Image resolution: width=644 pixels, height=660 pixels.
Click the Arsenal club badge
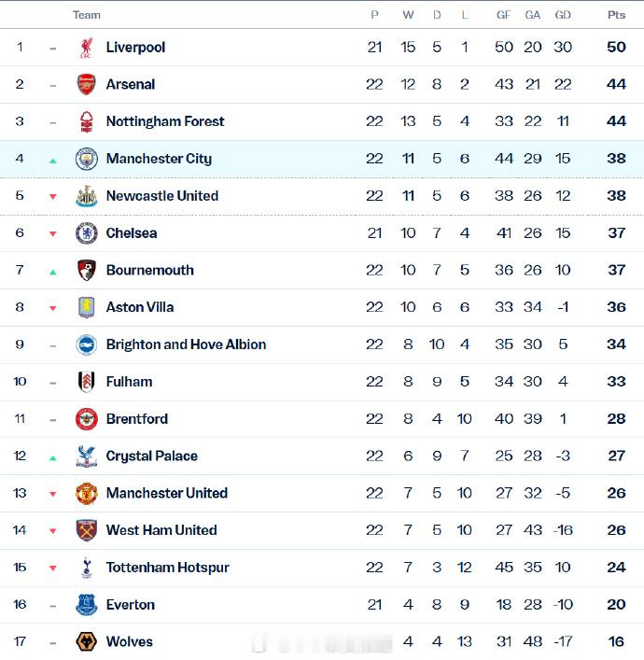tap(86, 84)
